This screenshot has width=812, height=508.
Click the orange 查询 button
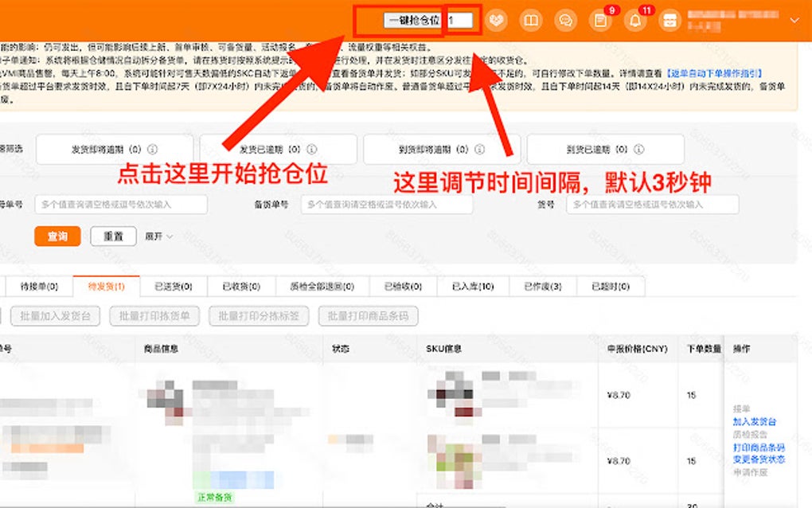pyautogui.click(x=57, y=236)
